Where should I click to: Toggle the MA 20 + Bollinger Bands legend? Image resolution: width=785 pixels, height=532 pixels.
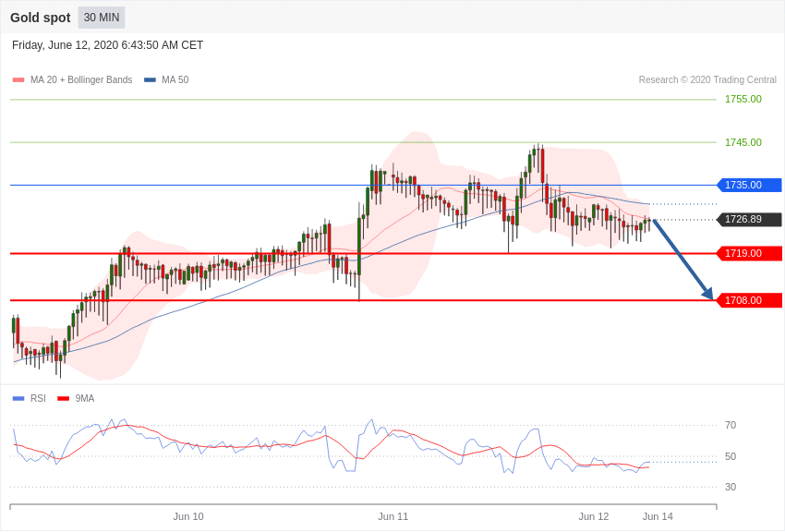(x=73, y=79)
